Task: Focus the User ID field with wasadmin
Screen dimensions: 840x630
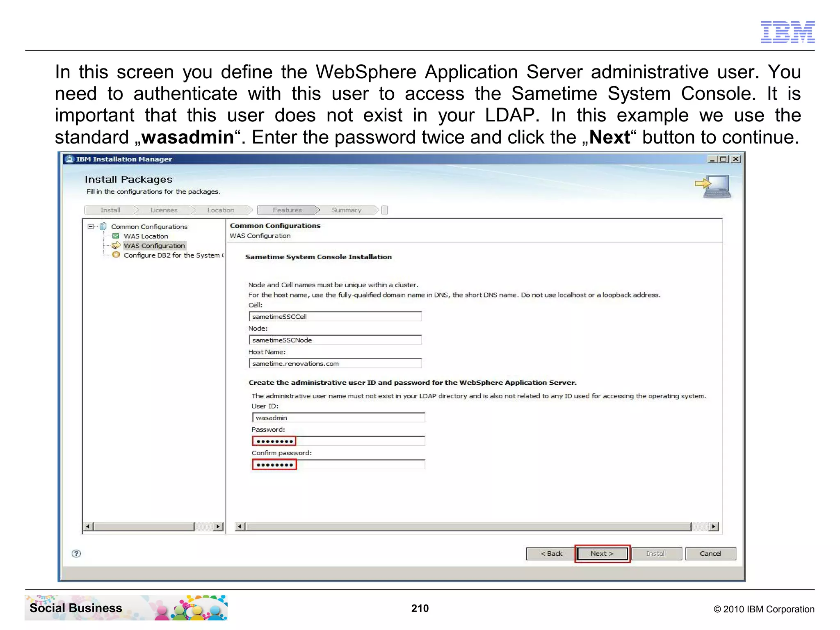Action: coord(338,418)
